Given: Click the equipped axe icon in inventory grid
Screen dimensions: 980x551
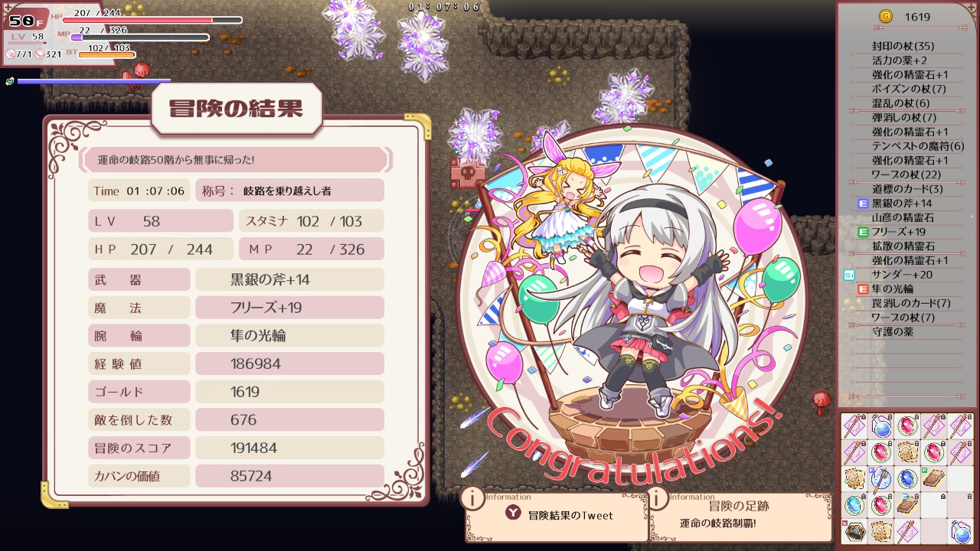Looking at the screenshot, I should 880,480.
